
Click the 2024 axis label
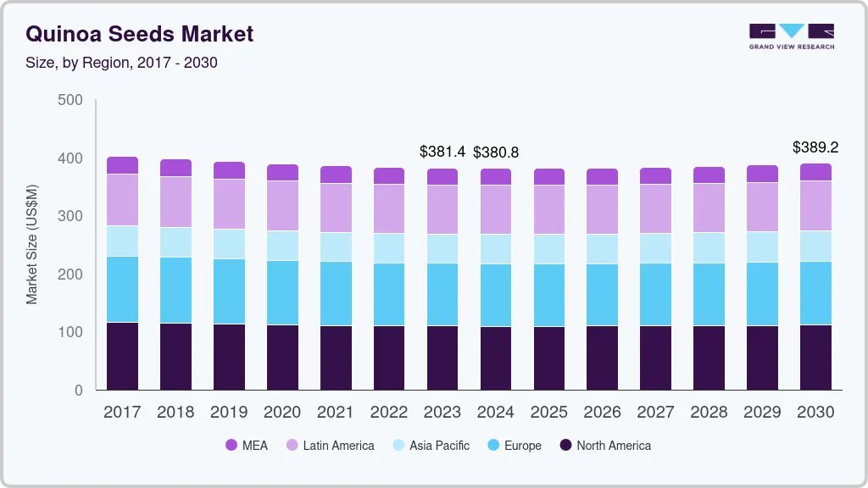click(x=495, y=413)
